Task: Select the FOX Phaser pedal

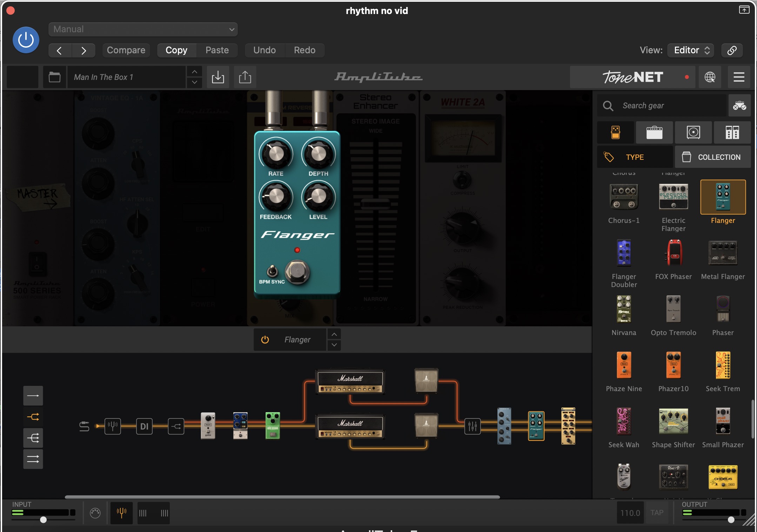Action: (x=674, y=253)
